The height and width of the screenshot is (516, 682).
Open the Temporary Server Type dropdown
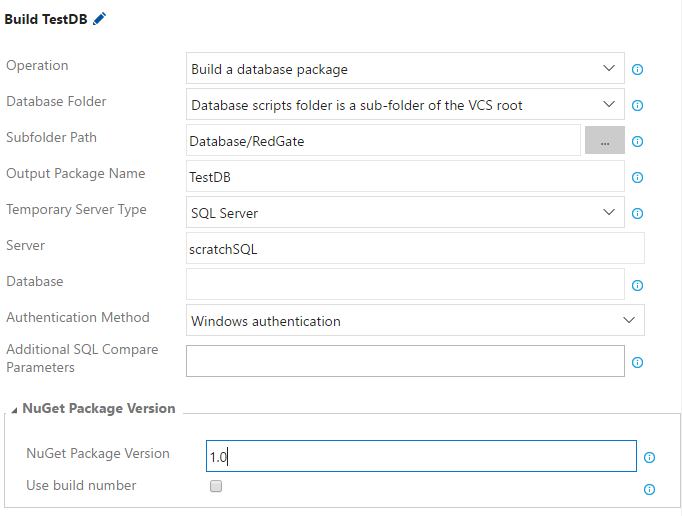(405, 213)
